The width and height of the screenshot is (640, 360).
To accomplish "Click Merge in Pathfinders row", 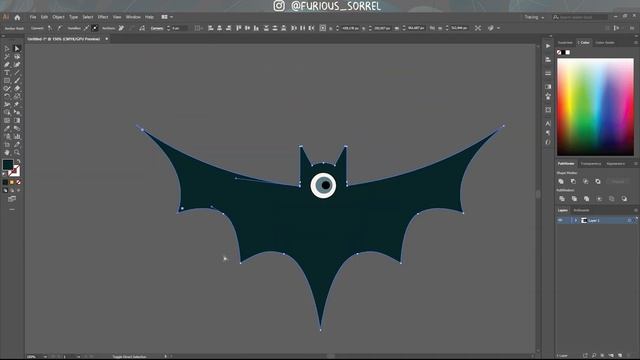I will 587,199.
